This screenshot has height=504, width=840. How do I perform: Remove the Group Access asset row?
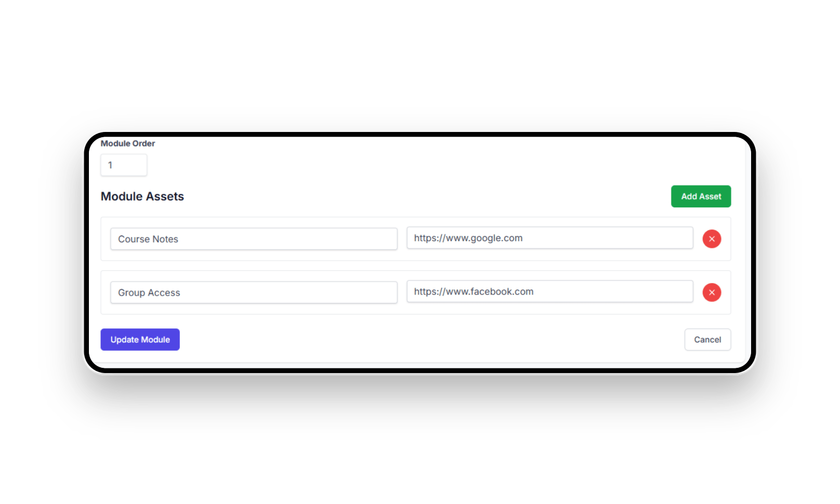point(712,293)
